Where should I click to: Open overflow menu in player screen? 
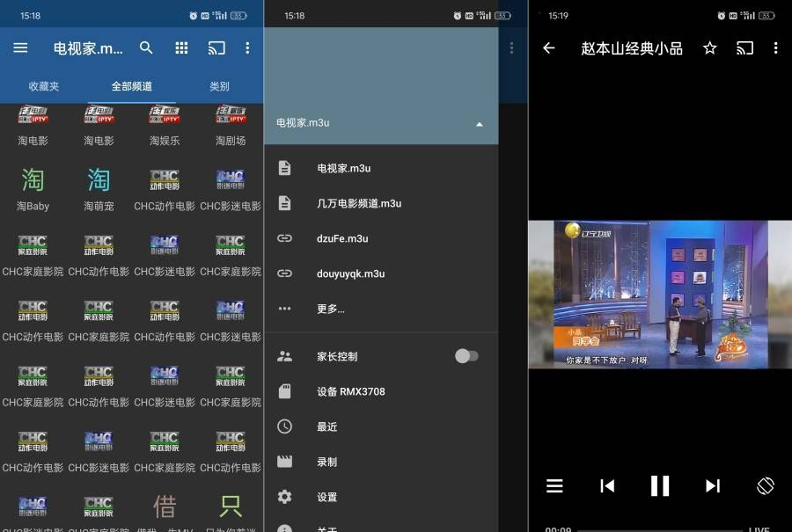776,48
